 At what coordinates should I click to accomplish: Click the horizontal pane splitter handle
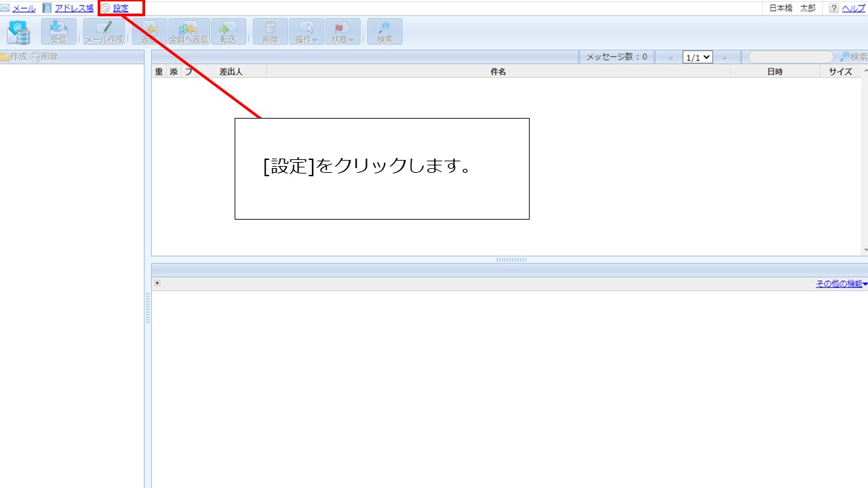tap(511, 260)
